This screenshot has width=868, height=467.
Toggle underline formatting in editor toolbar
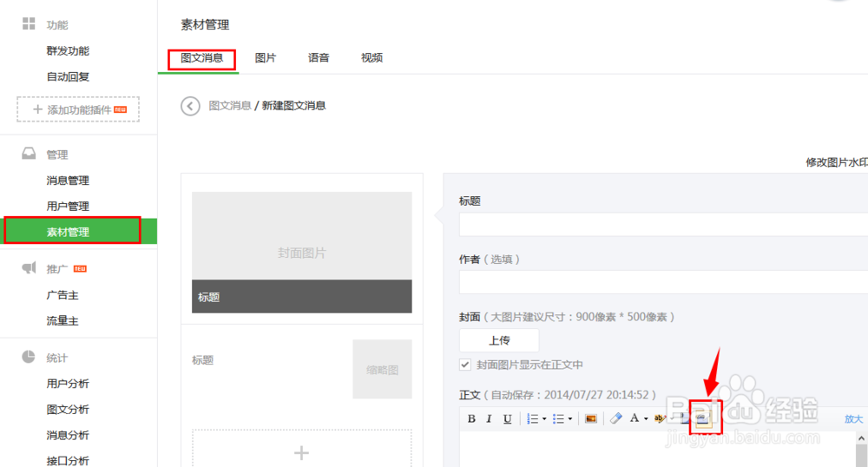(507, 419)
